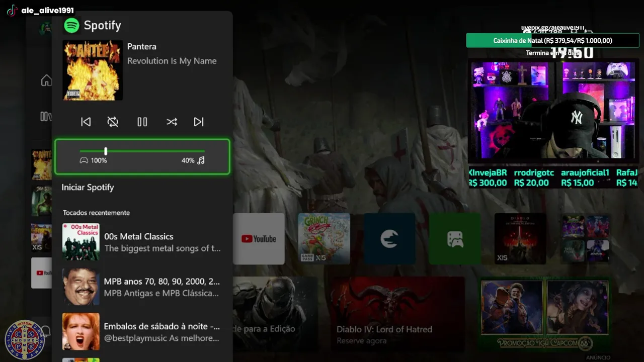Open the blue app tile with white logo
Image resolution: width=644 pixels, height=362 pixels.
[x=389, y=239]
